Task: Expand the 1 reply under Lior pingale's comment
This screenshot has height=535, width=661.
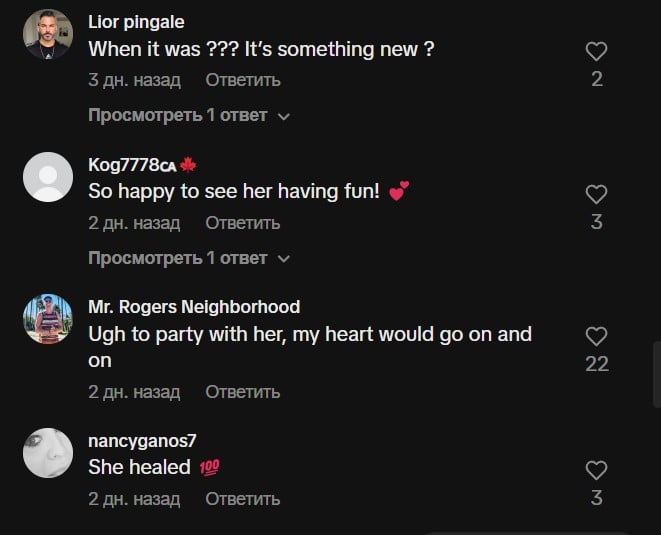Action: (x=189, y=116)
